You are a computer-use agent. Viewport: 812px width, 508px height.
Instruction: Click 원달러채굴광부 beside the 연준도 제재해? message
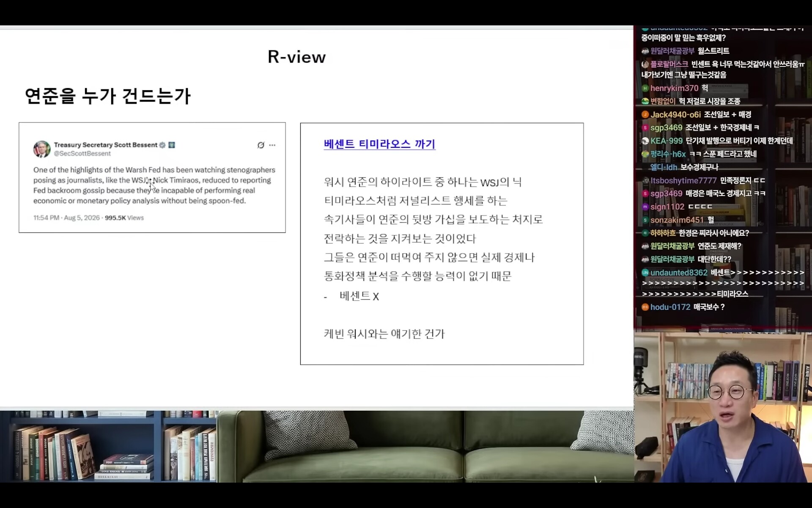tap(672, 246)
